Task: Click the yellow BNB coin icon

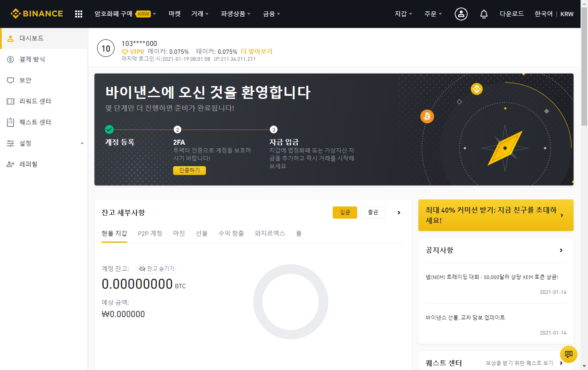Action: tap(476, 89)
